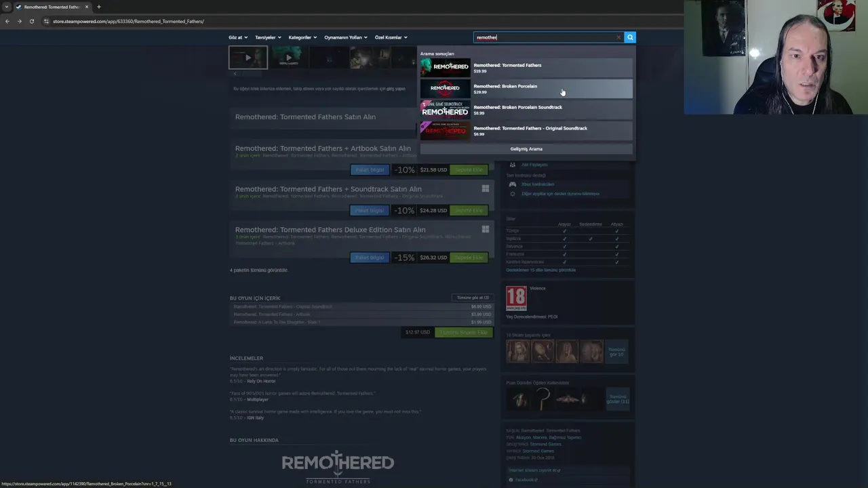Expand the Kategoriler dropdown
The height and width of the screenshot is (488, 868).
[x=302, y=37]
